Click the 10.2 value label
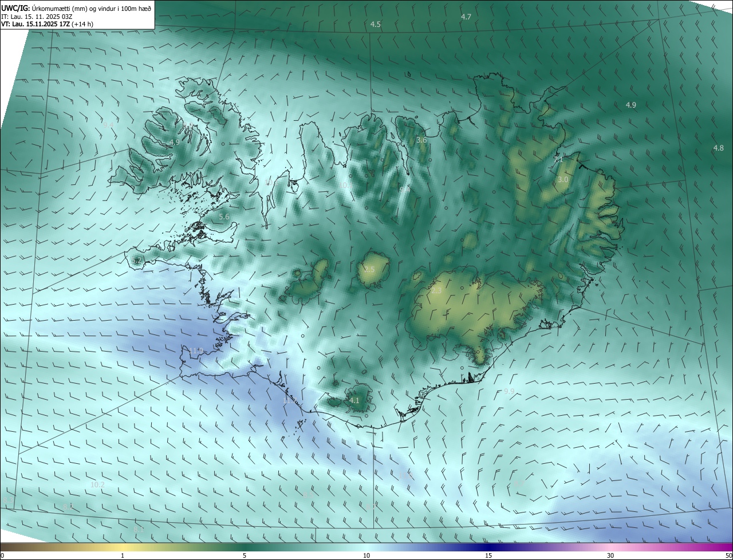Viewport: 733px width, 560px height. coord(98,485)
